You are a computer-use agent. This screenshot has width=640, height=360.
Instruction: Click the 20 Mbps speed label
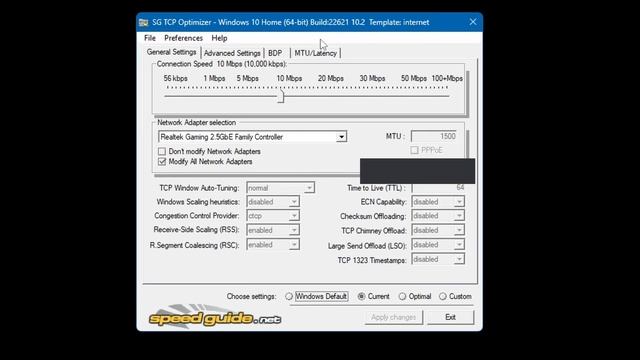click(x=331, y=78)
